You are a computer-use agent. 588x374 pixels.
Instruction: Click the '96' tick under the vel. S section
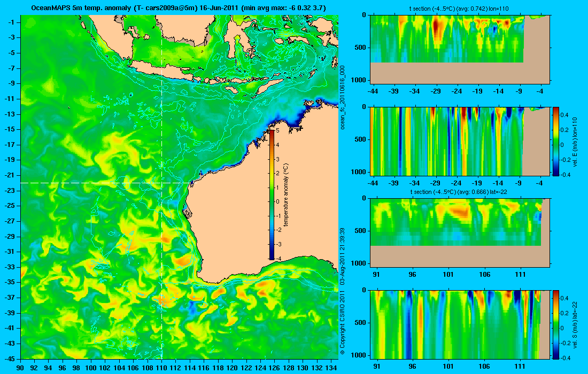(413, 366)
